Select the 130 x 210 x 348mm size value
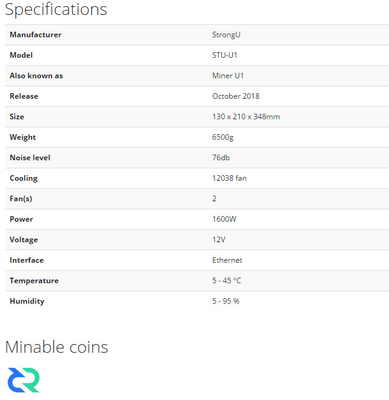This screenshot has width=389, height=400. click(x=246, y=117)
